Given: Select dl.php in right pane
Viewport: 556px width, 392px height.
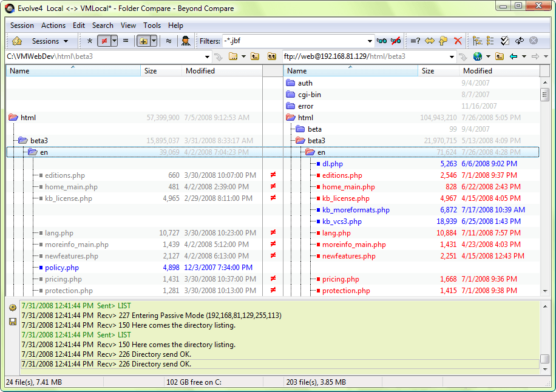Looking at the screenshot, I should tap(332, 164).
